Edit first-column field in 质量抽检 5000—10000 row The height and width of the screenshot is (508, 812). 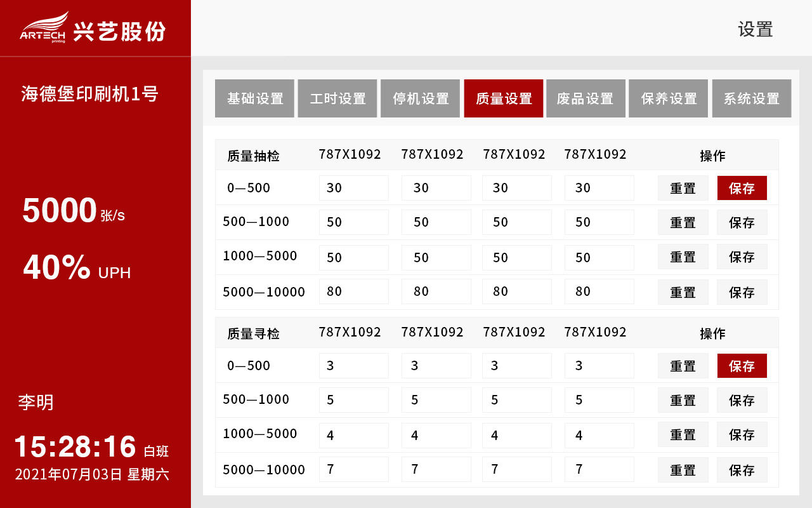pyautogui.click(x=354, y=291)
